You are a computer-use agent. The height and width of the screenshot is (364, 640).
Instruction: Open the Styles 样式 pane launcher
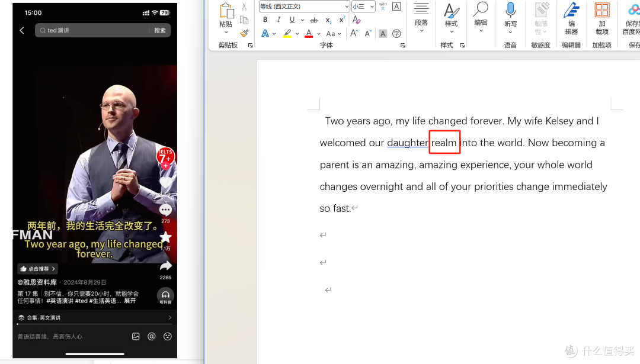click(x=462, y=45)
